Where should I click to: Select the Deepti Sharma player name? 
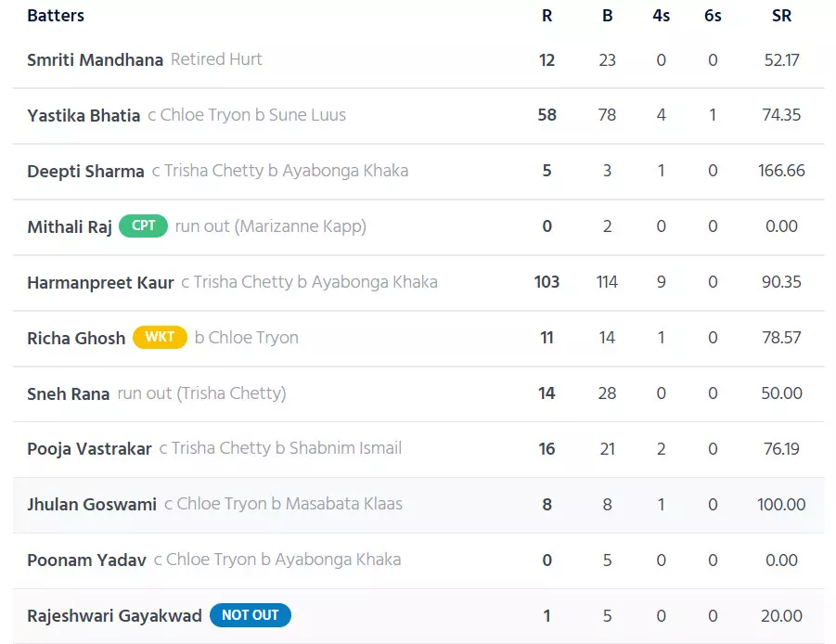(85, 171)
